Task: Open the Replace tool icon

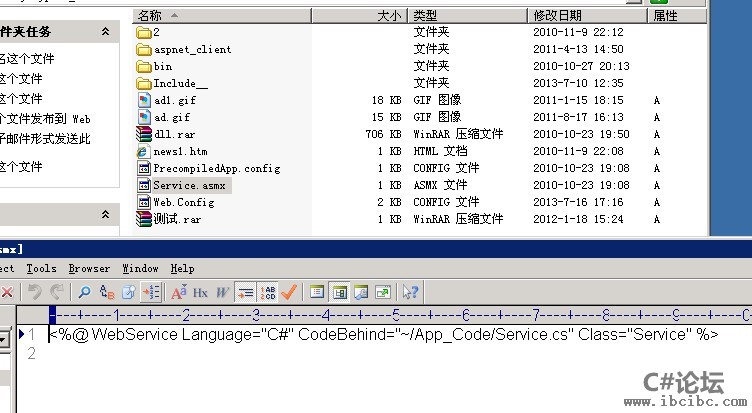Action: click(x=105, y=292)
